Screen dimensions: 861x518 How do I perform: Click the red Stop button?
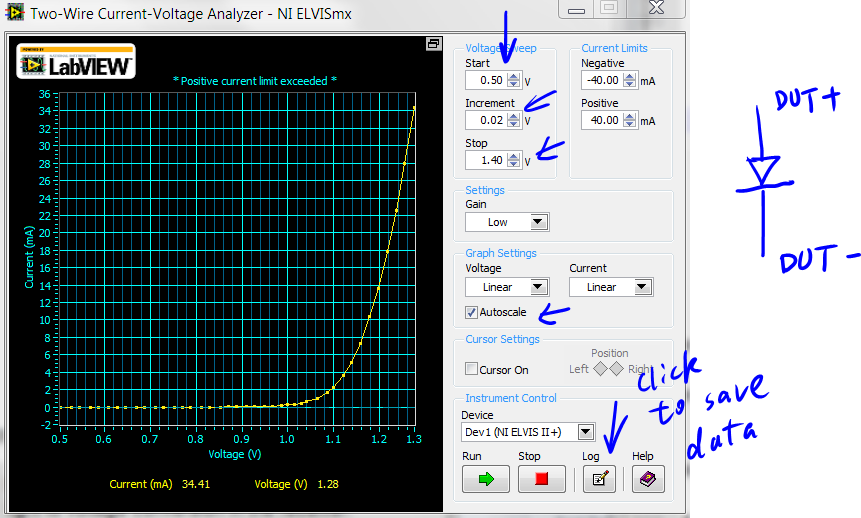tap(541, 479)
